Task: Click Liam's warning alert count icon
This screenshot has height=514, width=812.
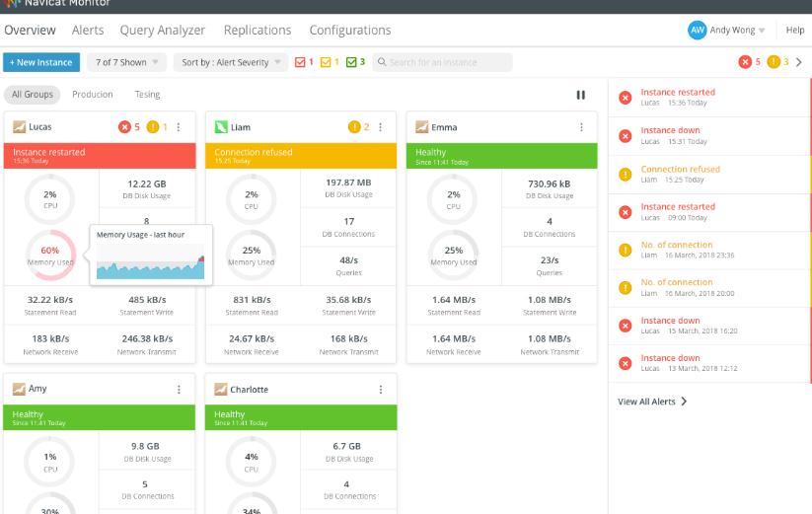Action: pyautogui.click(x=354, y=127)
